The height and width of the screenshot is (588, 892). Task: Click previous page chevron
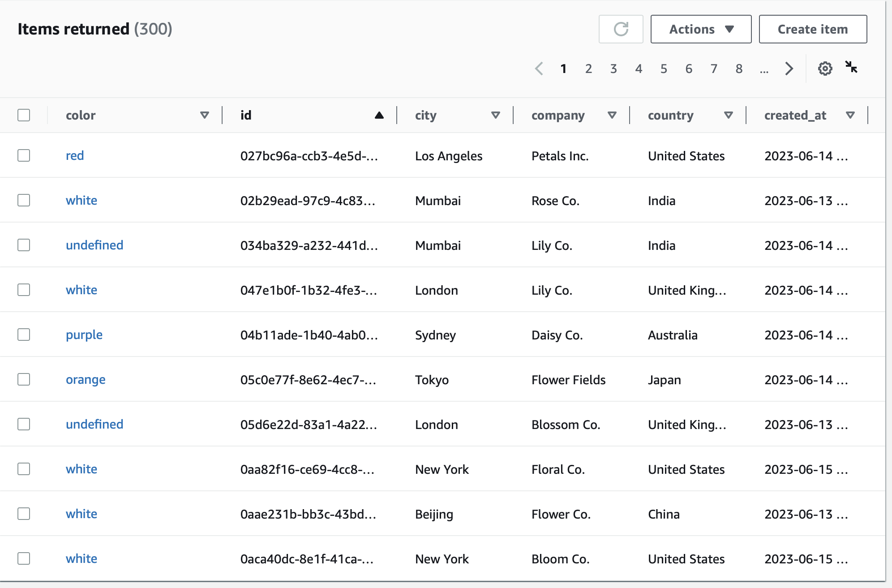pyautogui.click(x=539, y=69)
